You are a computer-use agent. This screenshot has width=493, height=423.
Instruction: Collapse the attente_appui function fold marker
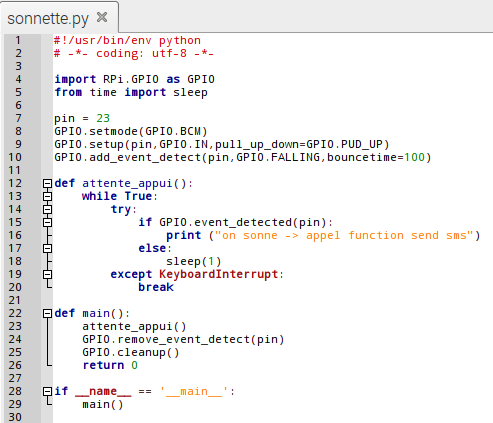47,183
